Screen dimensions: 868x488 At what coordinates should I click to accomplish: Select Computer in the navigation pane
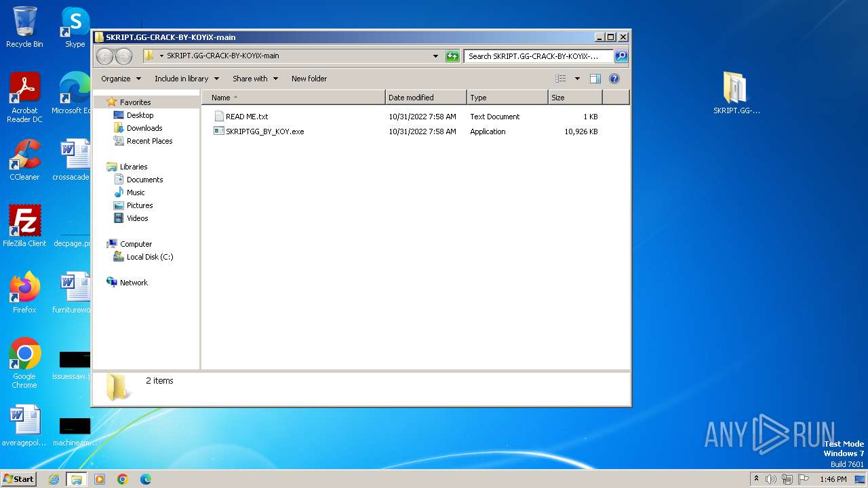coord(136,244)
